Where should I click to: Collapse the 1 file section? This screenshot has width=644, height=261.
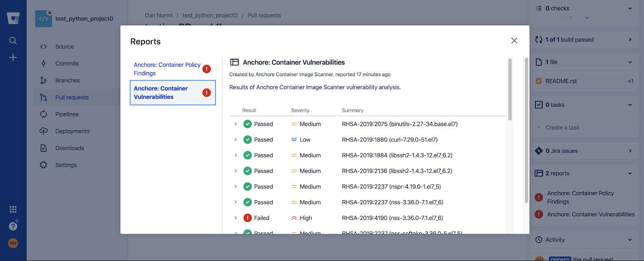pos(630,62)
